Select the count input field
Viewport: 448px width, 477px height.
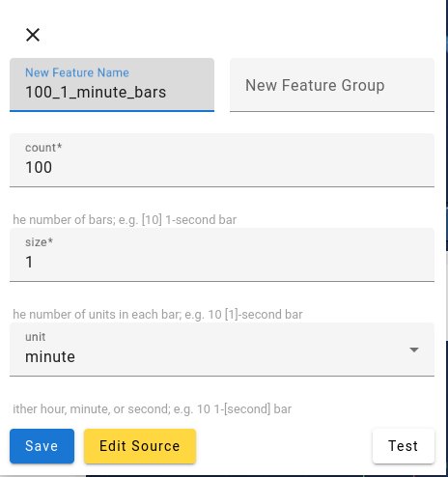(222, 160)
